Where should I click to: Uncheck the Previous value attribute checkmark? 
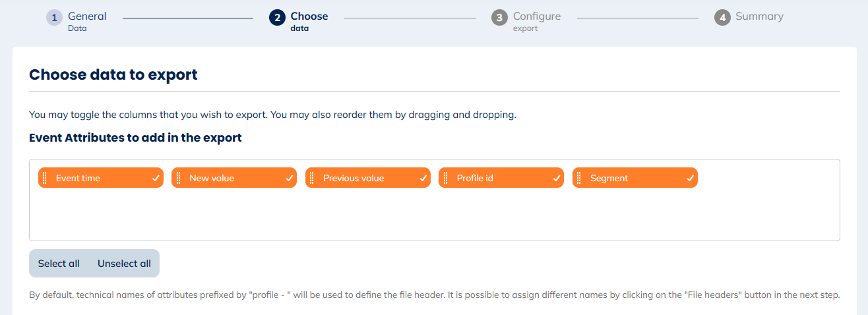click(423, 178)
